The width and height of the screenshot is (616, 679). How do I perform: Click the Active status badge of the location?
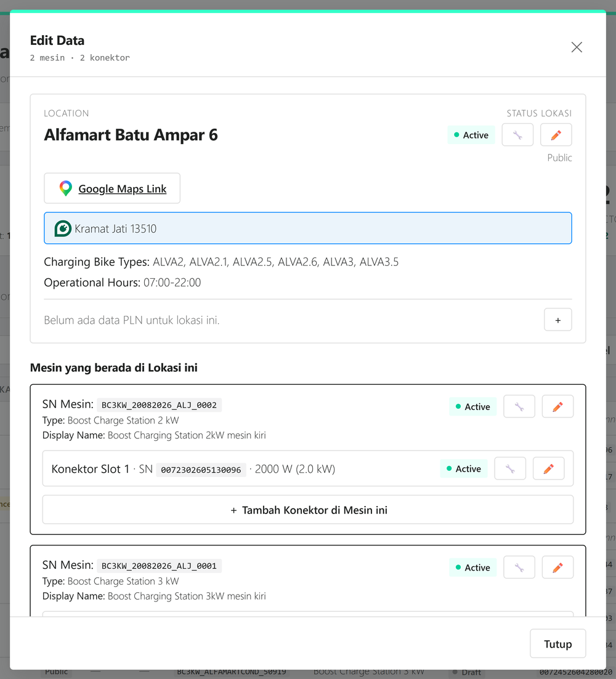(471, 135)
